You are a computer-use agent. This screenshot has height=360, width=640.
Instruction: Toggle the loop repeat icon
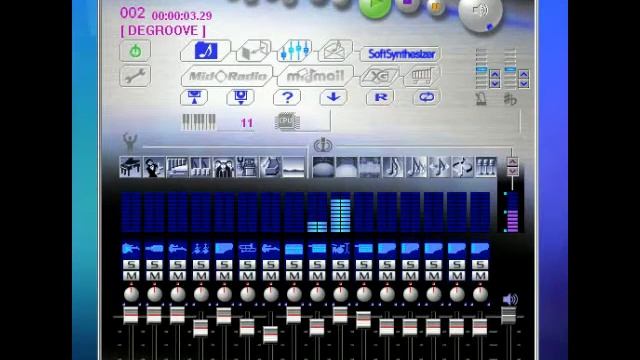[x=427, y=97]
